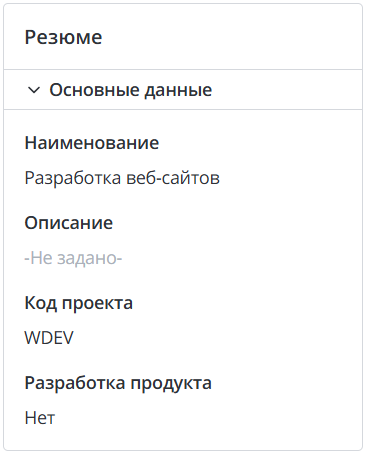Click the Разработка веб-сайтов name value
The width and height of the screenshot is (366, 455).
[122, 178]
